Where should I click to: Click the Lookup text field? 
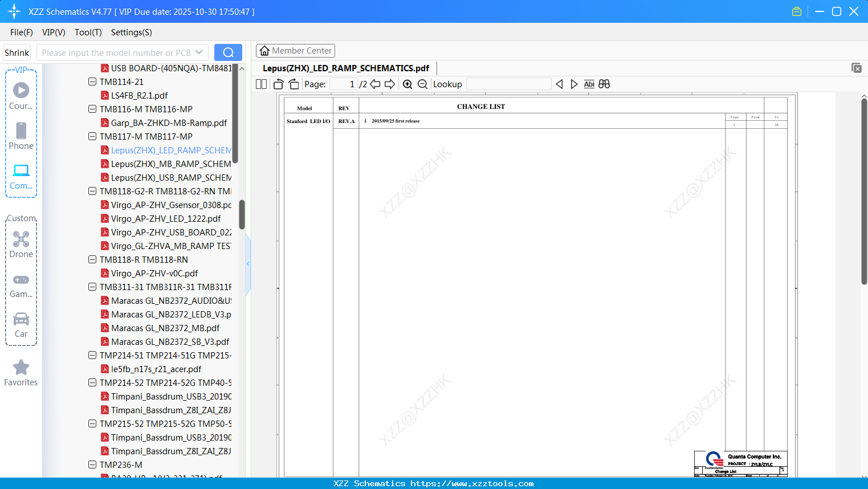pos(509,84)
